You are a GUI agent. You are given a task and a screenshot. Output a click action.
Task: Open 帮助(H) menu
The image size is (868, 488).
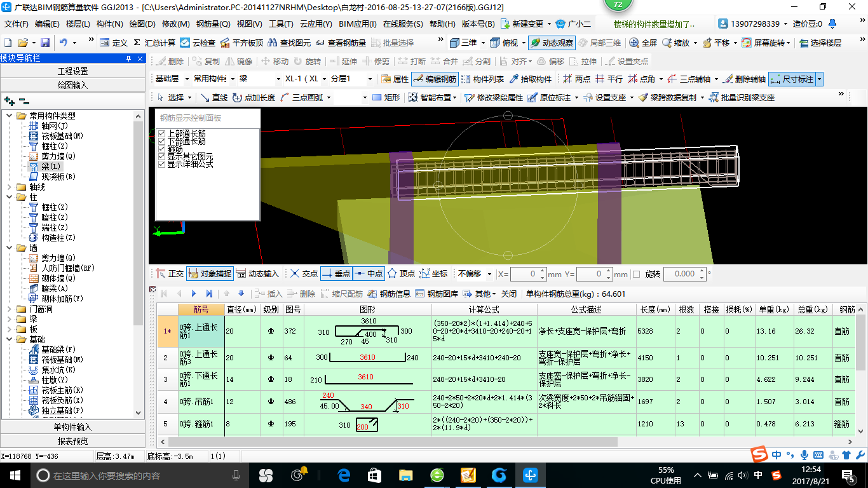coord(442,24)
